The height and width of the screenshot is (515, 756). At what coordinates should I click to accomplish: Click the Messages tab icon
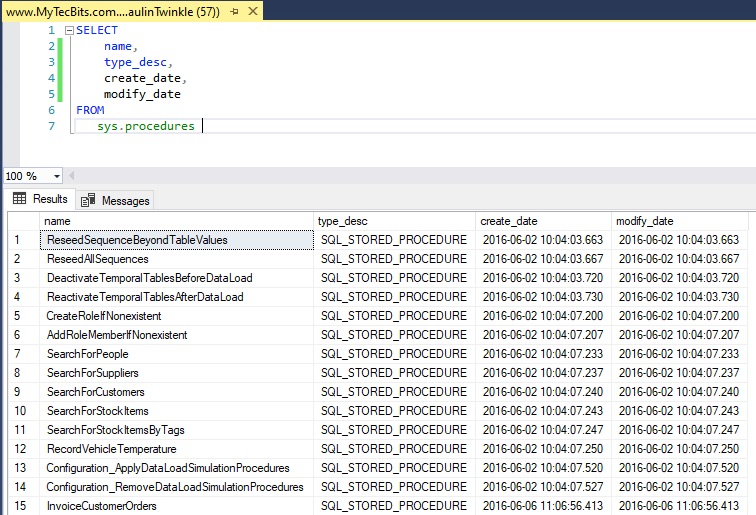(88, 200)
